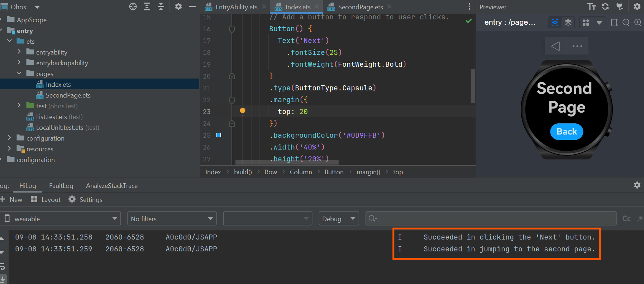Open the AnalyzeStackTrace tab
Image resolution: width=644 pixels, height=284 pixels.
[x=112, y=186]
